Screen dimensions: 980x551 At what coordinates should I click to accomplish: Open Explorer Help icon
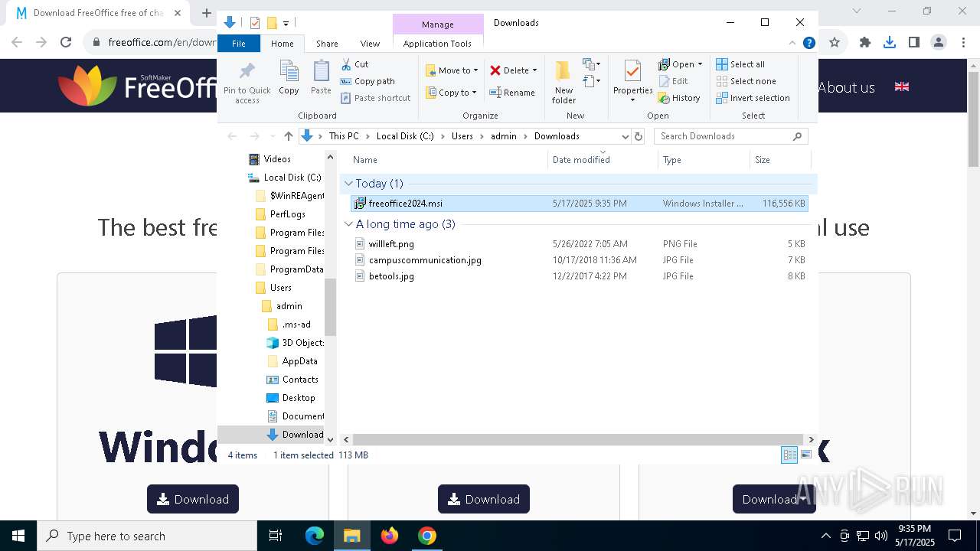click(x=808, y=44)
